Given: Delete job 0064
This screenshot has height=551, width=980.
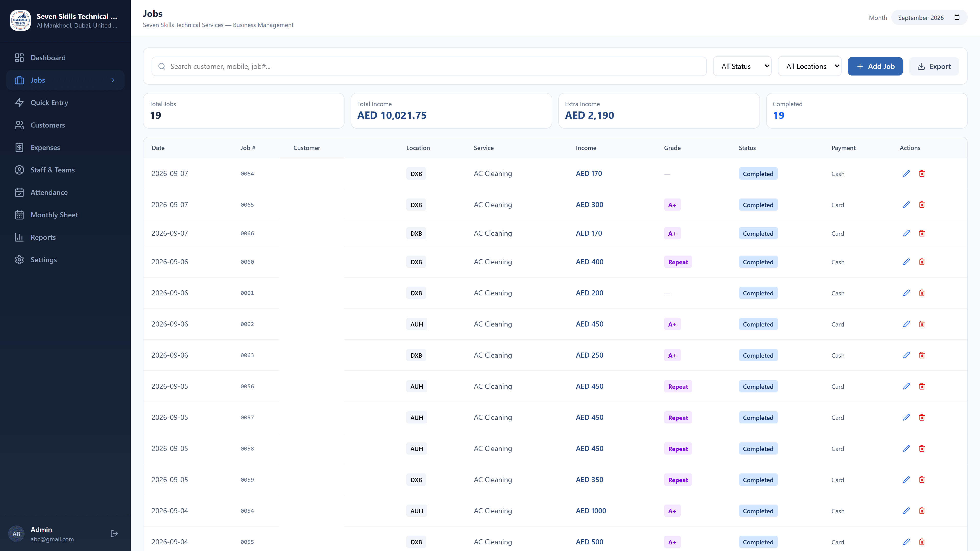Looking at the screenshot, I should (x=922, y=173).
